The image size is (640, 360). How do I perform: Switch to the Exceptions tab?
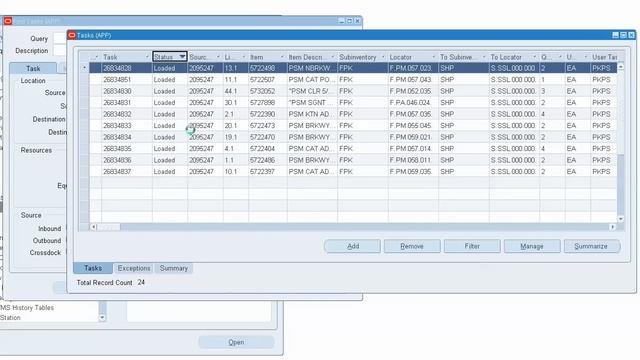pos(134,268)
